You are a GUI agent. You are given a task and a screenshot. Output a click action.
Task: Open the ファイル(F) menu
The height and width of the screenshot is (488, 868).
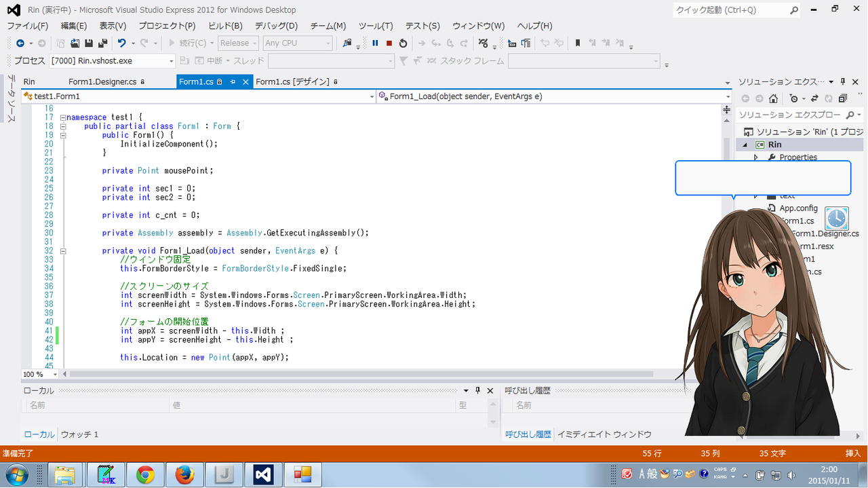pos(27,26)
